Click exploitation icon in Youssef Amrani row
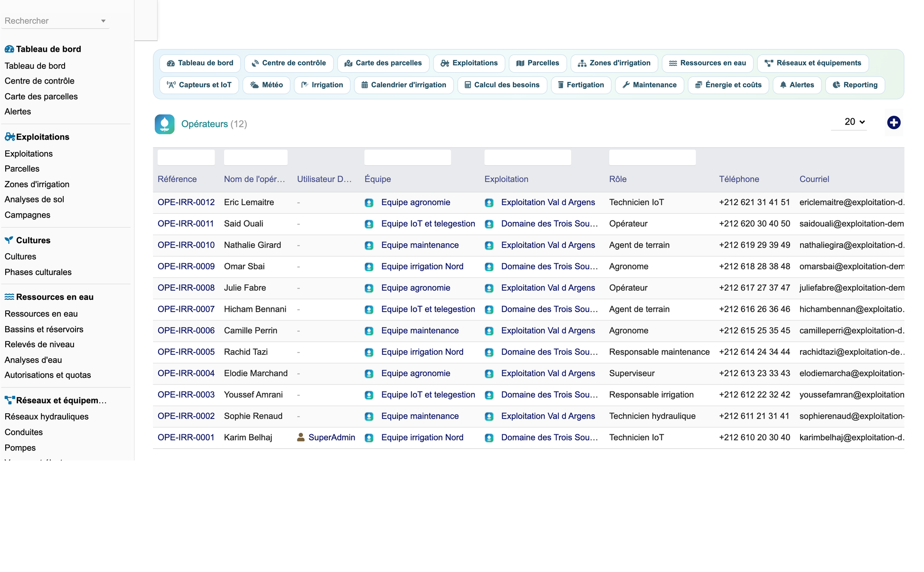Image resolution: width=924 pixels, height=572 pixels. tap(489, 395)
